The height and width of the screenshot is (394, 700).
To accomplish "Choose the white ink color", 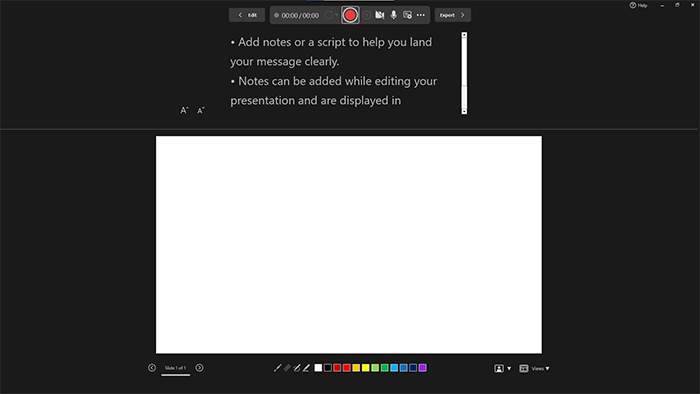I will (318, 368).
